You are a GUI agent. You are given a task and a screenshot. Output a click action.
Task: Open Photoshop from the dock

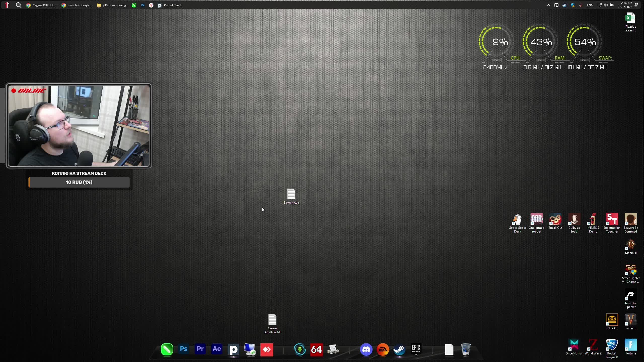[183, 349]
